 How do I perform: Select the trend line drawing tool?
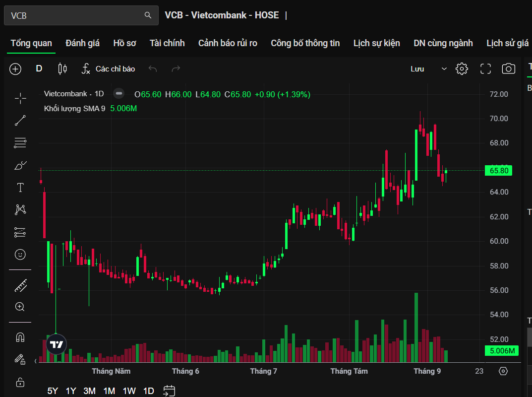tap(20, 121)
